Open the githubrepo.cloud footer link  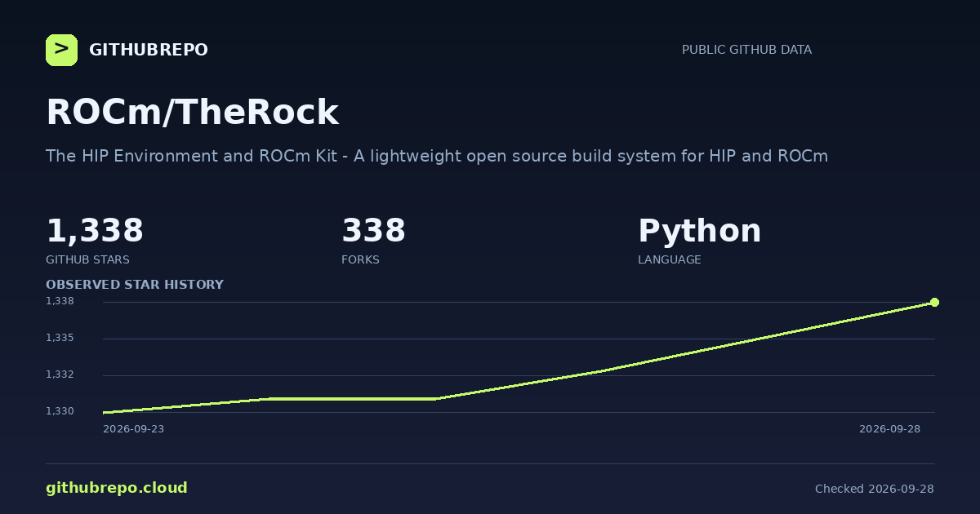[117, 488]
